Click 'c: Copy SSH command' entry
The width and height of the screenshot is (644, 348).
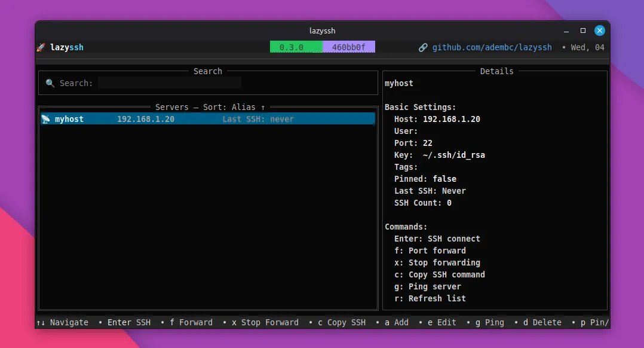(440, 274)
